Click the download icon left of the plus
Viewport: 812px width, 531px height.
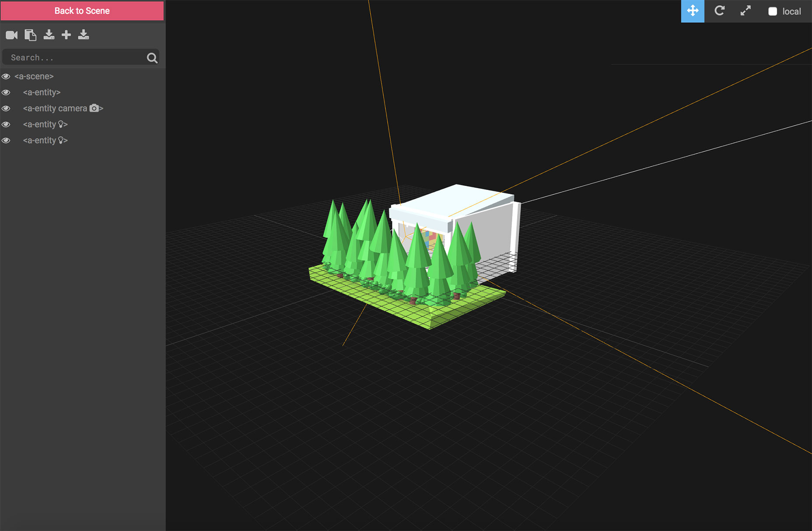(x=49, y=35)
